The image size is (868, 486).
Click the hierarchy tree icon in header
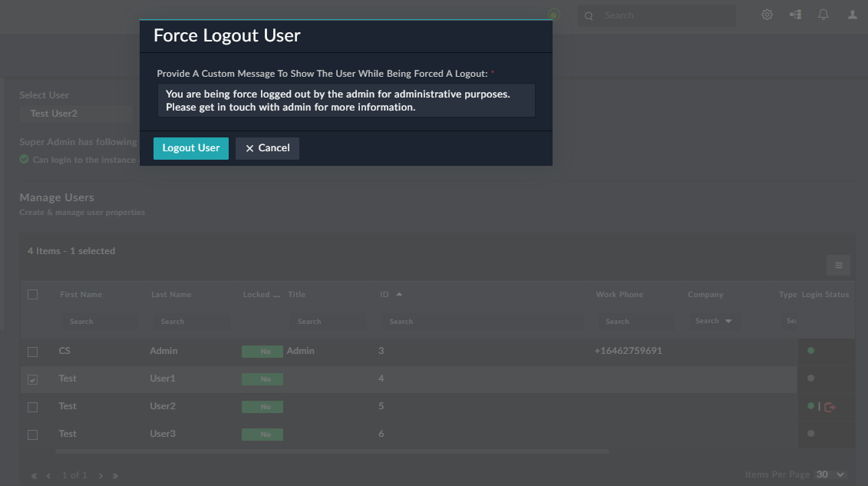pyautogui.click(x=795, y=15)
